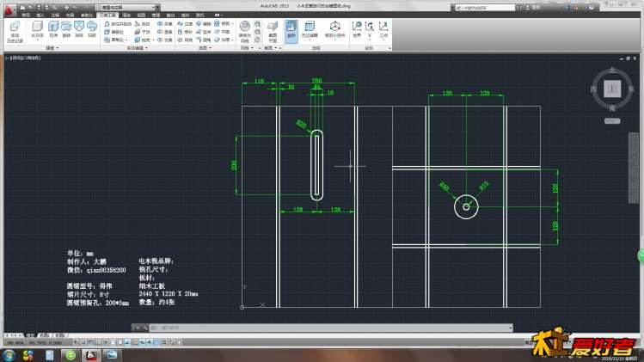Click the 3-Point UCS (三点) icon

383,29
